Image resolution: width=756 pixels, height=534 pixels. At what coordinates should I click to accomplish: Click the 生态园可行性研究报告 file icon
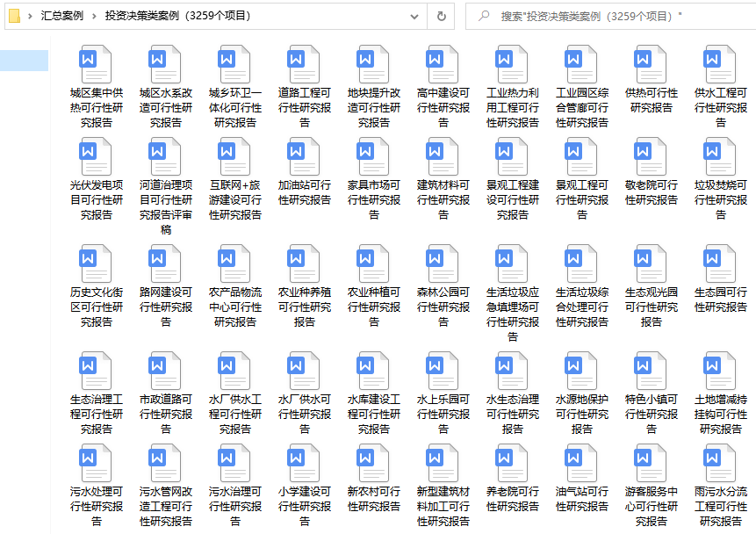pyautogui.click(x=720, y=264)
